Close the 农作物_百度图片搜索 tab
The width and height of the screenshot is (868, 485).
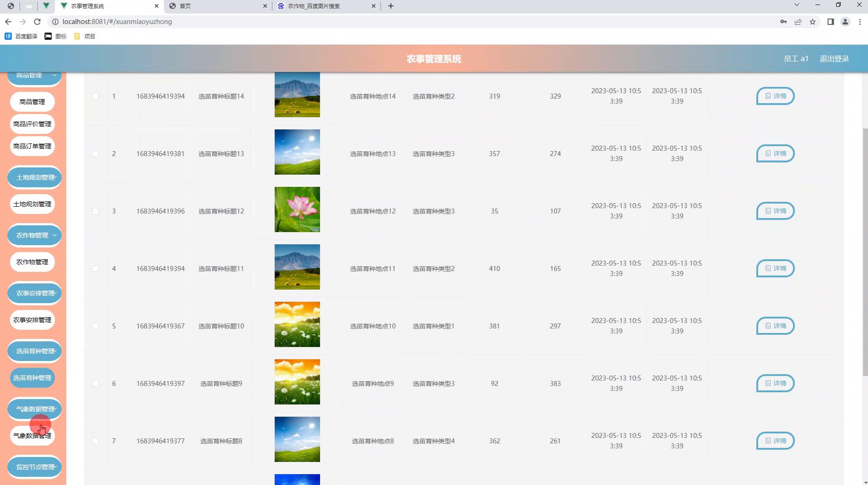click(373, 6)
